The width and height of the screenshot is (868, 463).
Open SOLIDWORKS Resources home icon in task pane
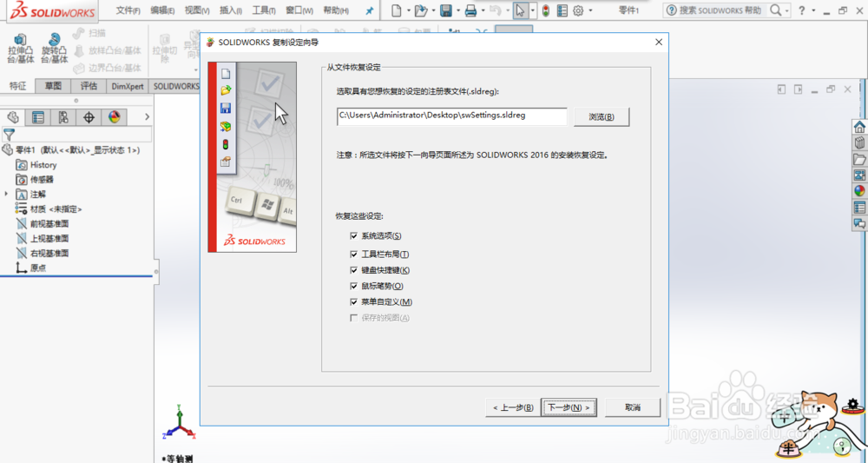tap(859, 126)
